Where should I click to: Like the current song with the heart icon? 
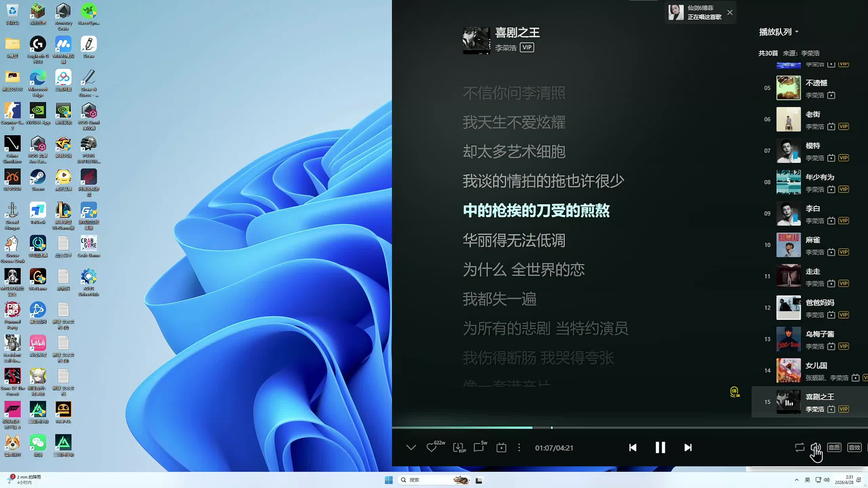[x=431, y=448]
